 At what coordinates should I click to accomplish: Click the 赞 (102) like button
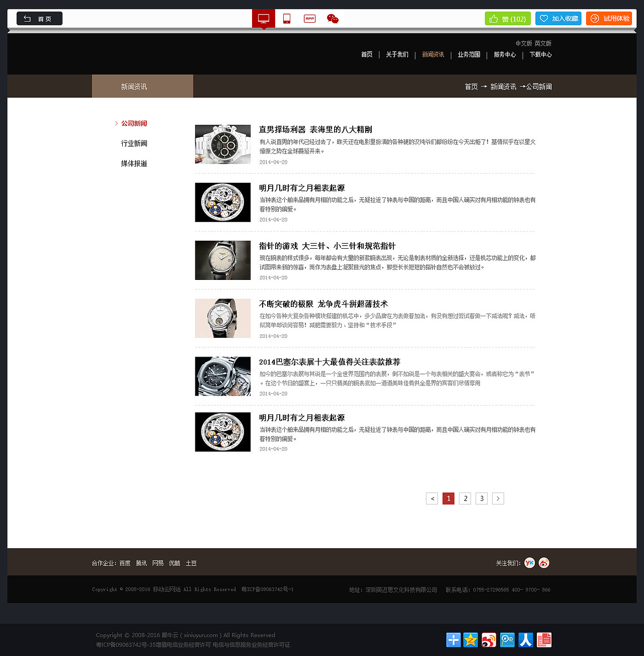507,18
